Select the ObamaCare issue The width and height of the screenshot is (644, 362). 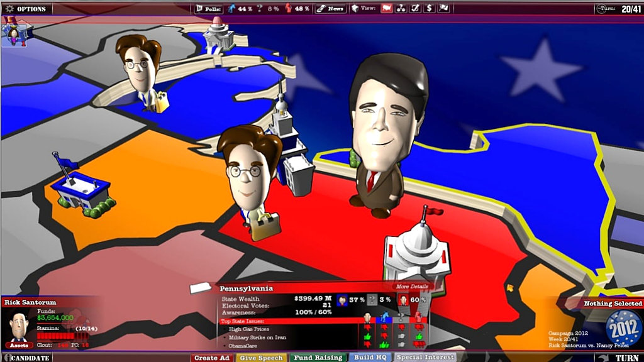click(x=243, y=346)
